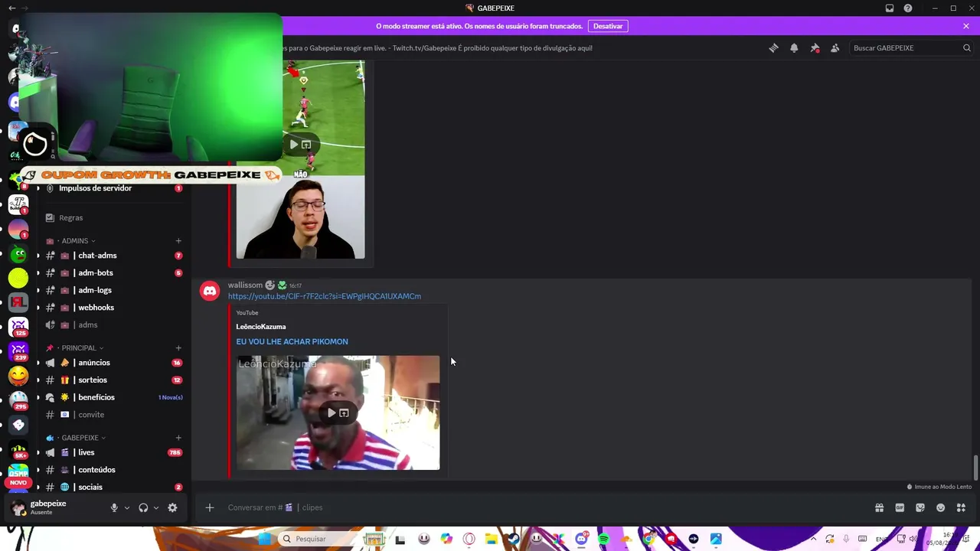Open the apps launcher icon
980x551 pixels.
(x=961, y=507)
